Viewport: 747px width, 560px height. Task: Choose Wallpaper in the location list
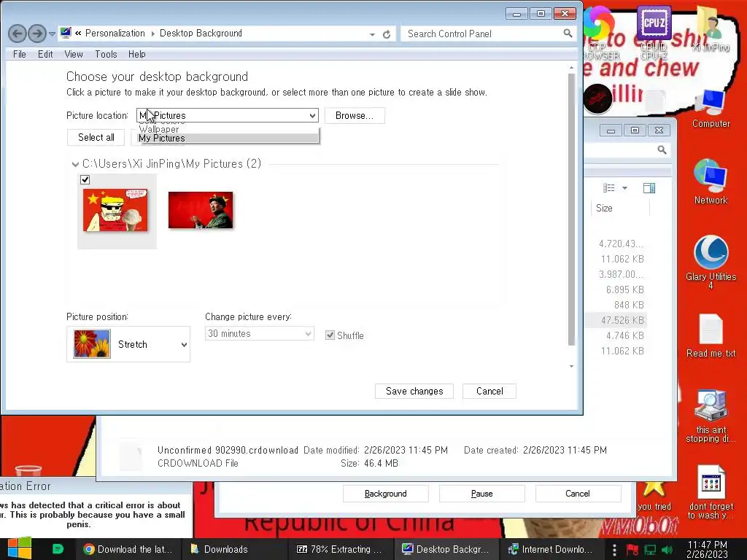click(158, 129)
